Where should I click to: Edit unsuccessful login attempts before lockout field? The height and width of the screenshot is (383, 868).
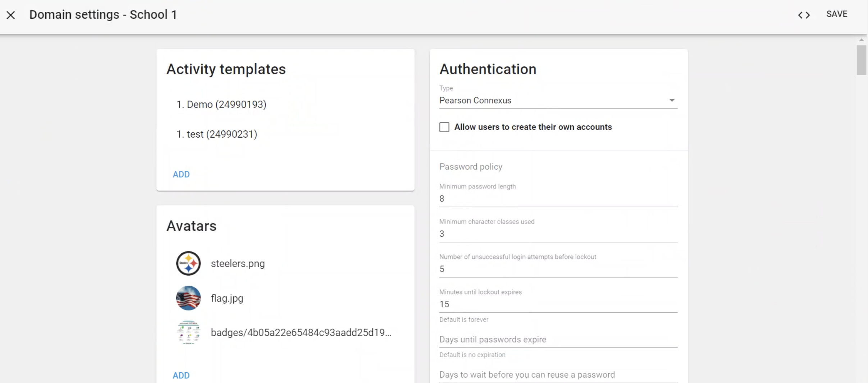558,269
